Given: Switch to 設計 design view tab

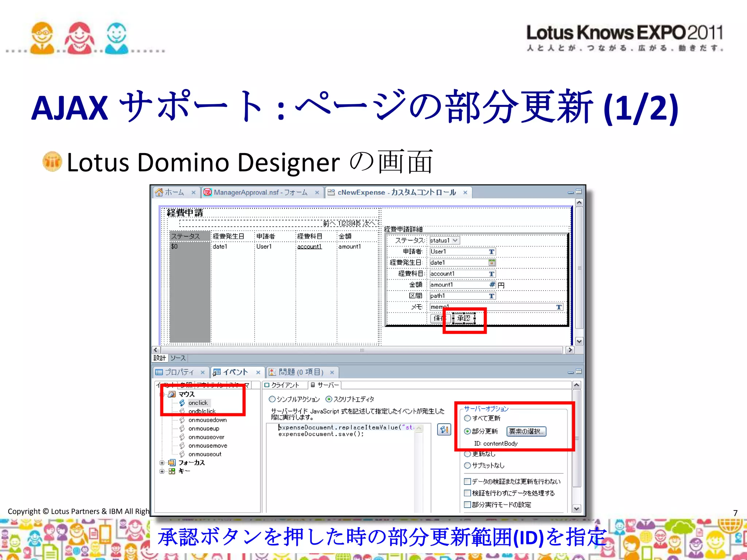Looking at the screenshot, I should pos(159,358).
